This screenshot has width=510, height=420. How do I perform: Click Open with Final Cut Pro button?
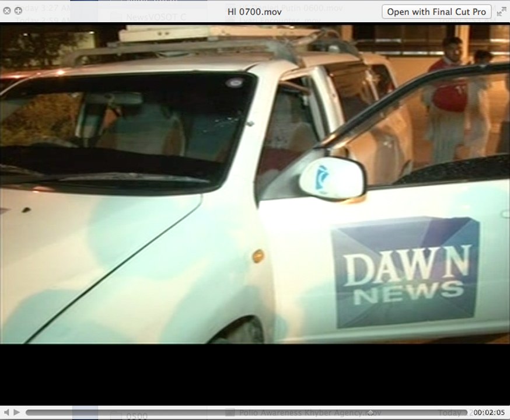pyautogui.click(x=436, y=12)
